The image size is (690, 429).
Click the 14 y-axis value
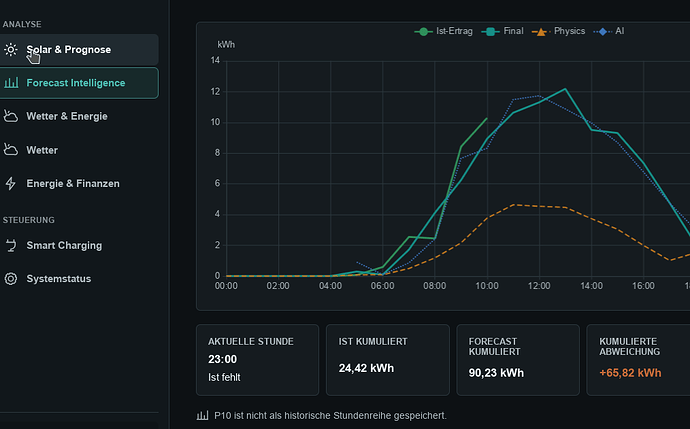coord(215,60)
